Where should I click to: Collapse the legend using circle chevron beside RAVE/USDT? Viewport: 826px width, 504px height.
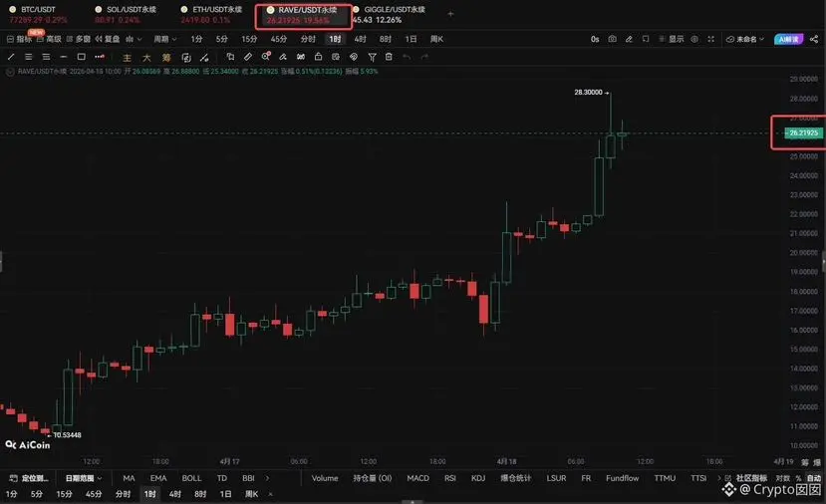(10, 72)
